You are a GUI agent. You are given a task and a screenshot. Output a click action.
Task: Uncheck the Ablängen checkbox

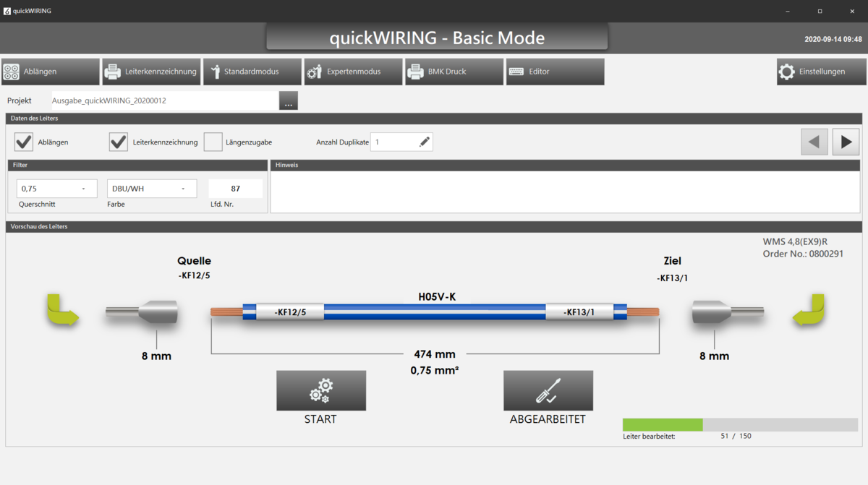click(x=24, y=142)
